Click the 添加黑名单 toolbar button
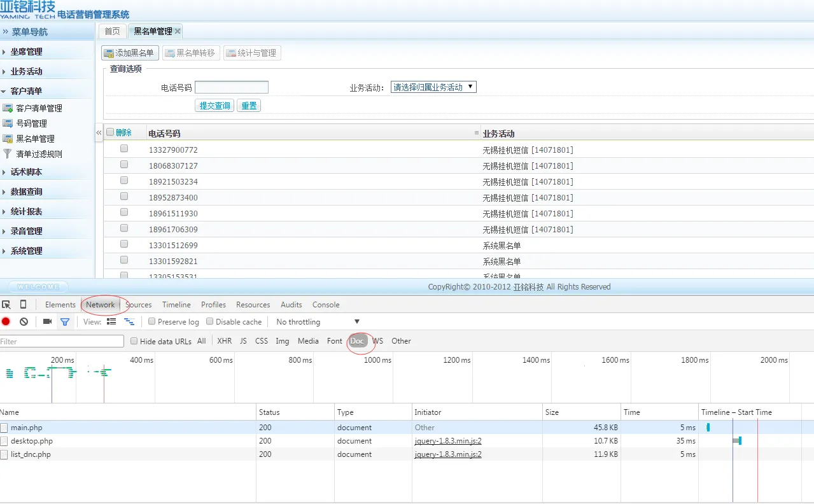The image size is (814, 504). (130, 53)
